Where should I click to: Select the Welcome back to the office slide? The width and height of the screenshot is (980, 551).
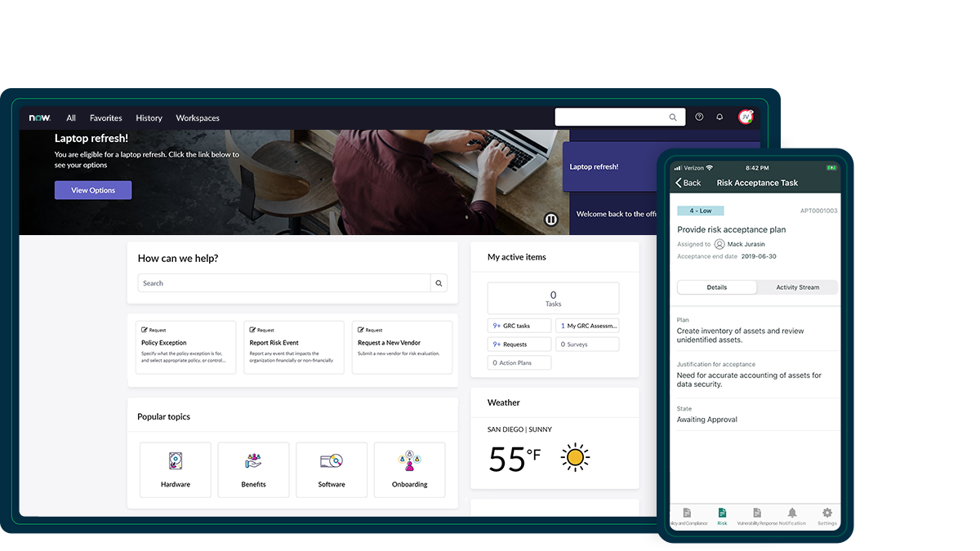point(612,214)
